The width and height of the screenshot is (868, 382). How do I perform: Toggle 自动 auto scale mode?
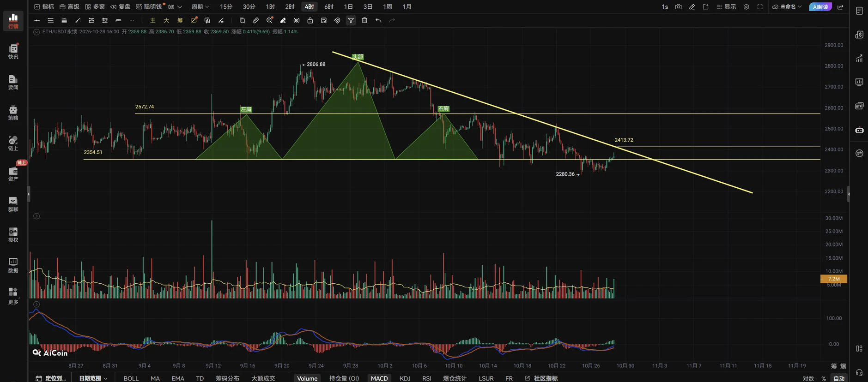839,378
